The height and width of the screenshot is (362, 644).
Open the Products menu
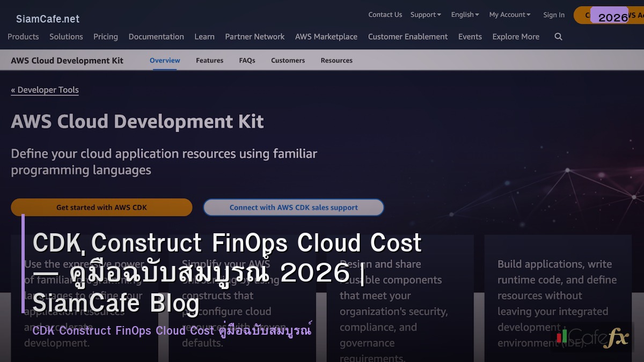coord(23,36)
